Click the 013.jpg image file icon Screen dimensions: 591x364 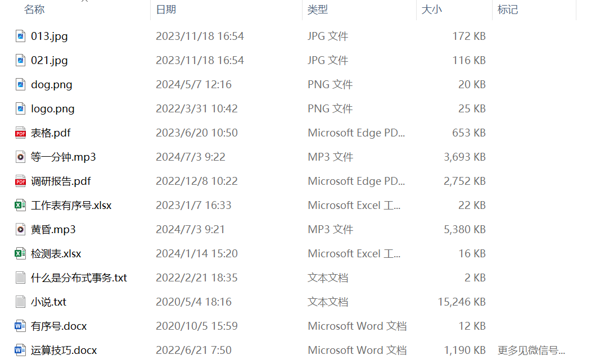(21, 37)
